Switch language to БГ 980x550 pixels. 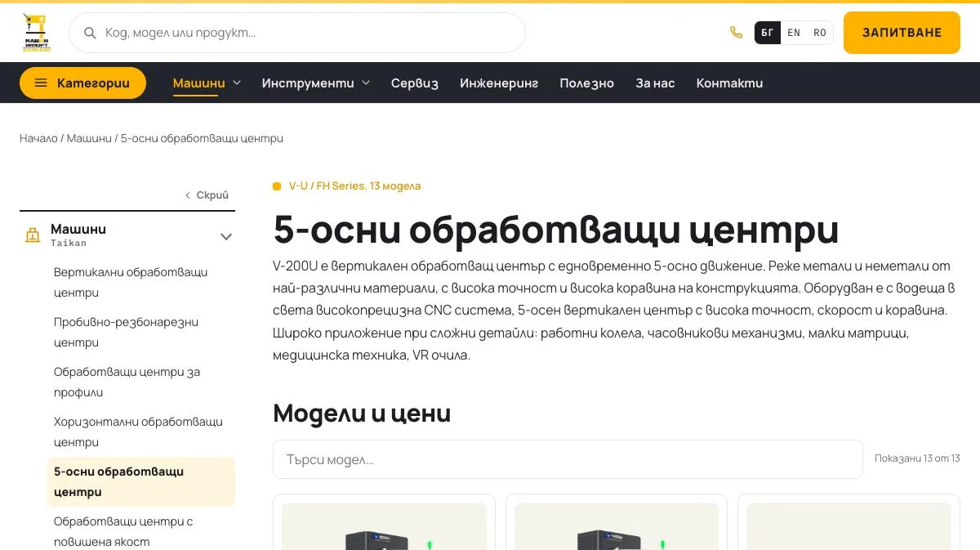coord(768,33)
